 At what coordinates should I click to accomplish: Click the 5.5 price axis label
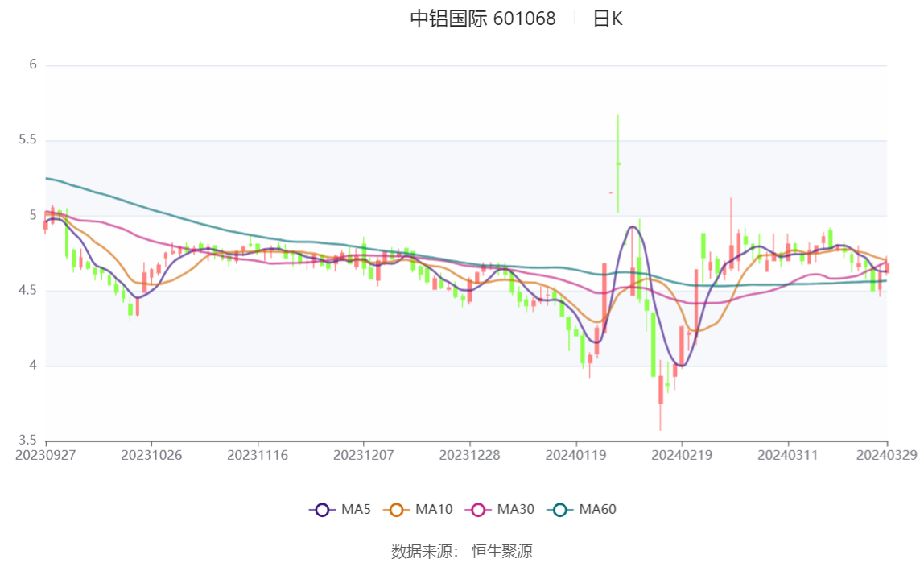click(x=27, y=139)
